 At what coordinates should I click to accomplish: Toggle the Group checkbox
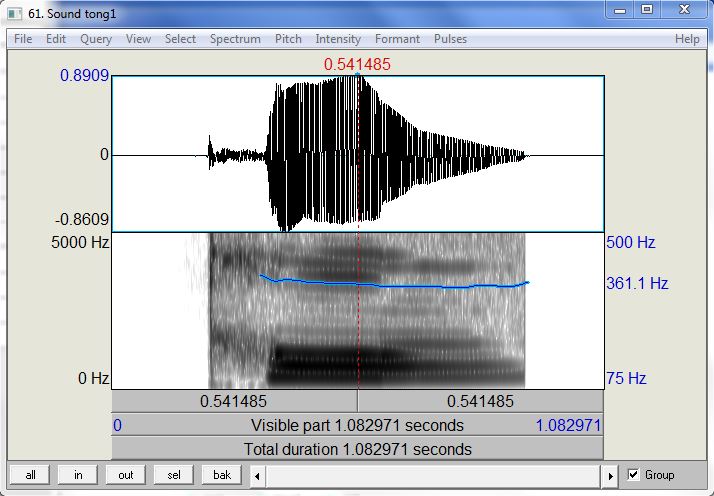pyautogui.click(x=633, y=475)
